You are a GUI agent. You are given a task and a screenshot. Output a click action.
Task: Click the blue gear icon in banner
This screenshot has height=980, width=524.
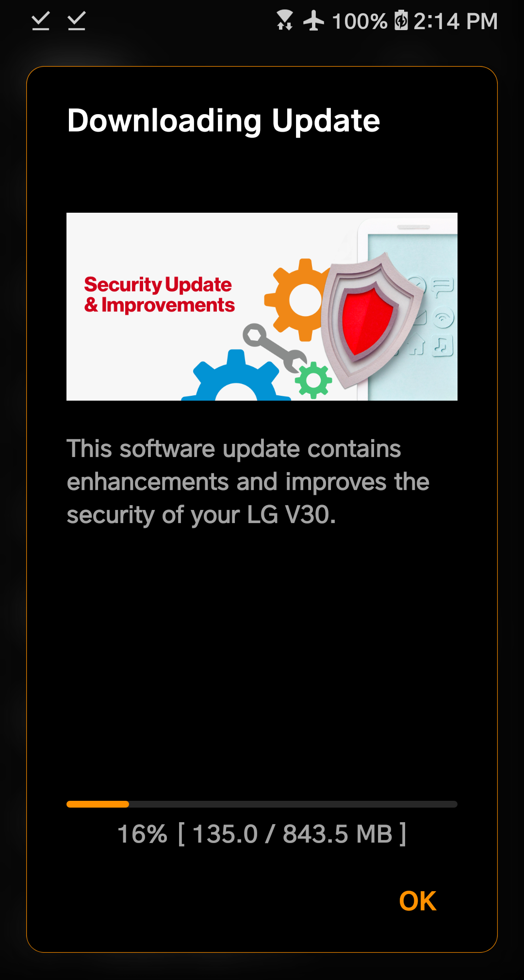(236, 376)
